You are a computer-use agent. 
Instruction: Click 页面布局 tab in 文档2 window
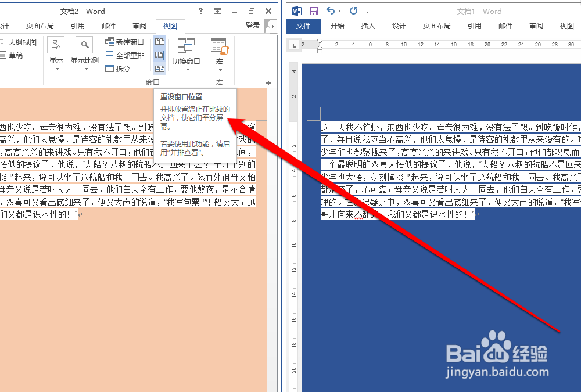[x=40, y=26]
